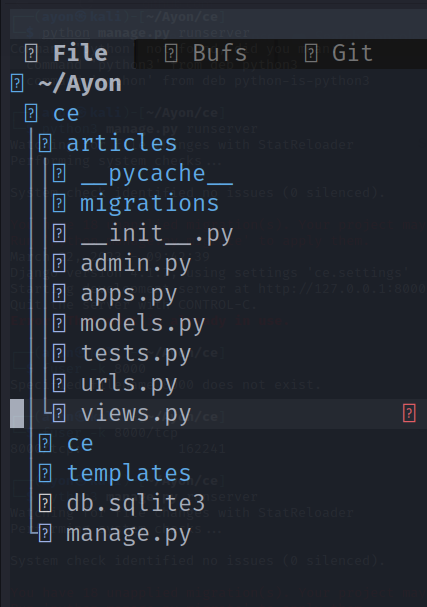Click the file icon of __init__.py
Screen dimensions: 427x607
[59, 233]
